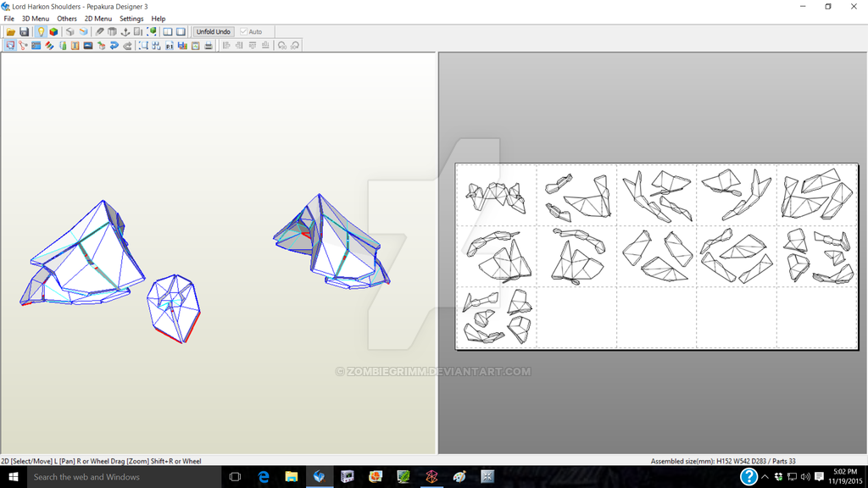Viewport: 868px width, 488px height.
Task: Click the Save floppy disk icon
Action: (24, 31)
